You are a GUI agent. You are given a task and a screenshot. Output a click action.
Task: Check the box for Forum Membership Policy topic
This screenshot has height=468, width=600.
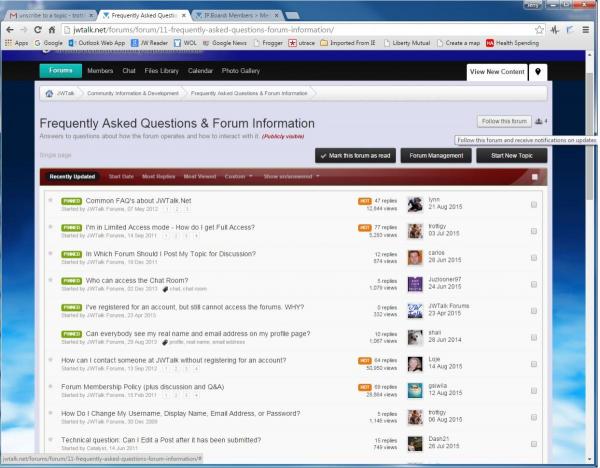pos(534,389)
